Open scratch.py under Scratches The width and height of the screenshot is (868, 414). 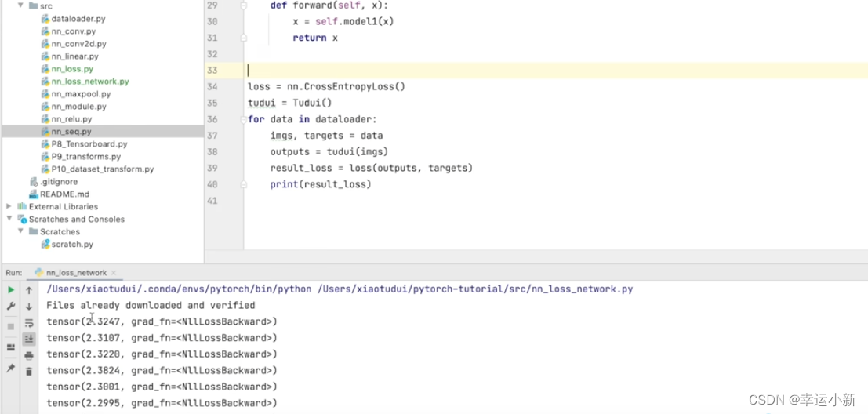(x=72, y=244)
